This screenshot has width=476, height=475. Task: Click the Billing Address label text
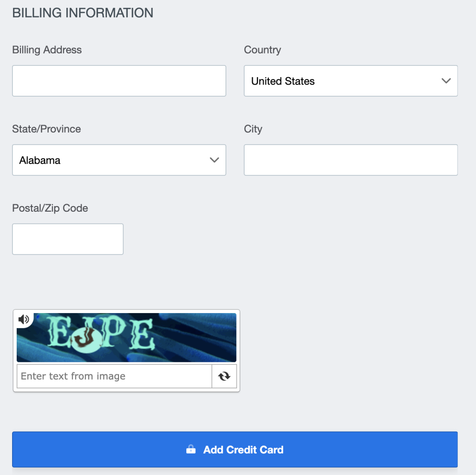click(46, 50)
